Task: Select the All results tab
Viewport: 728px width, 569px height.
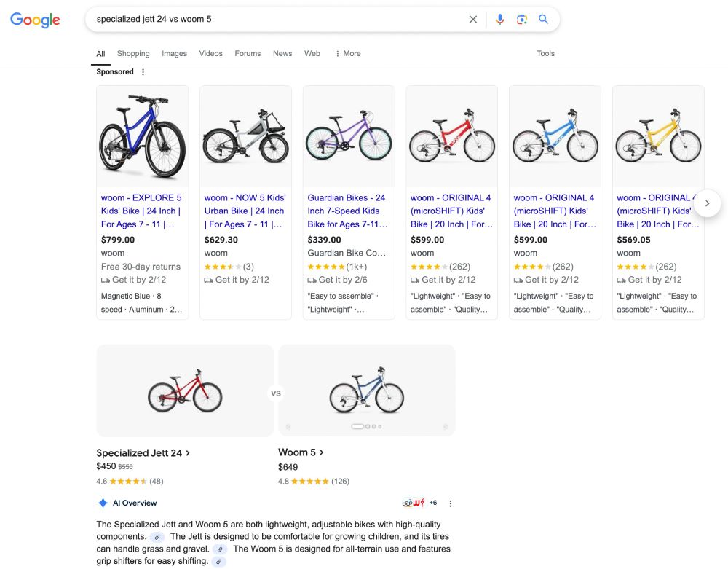Action: point(100,54)
